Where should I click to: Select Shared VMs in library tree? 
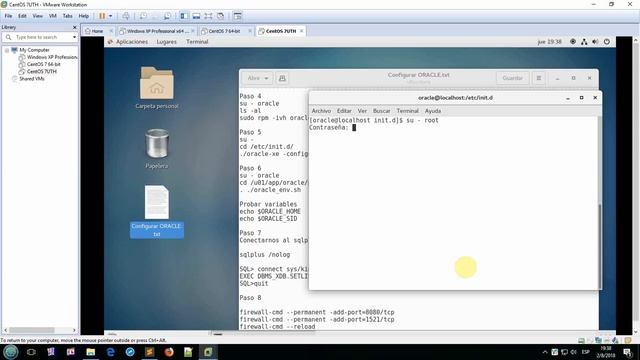coord(28,79)
